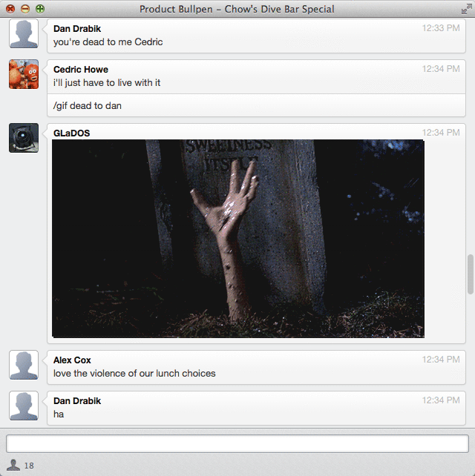Click the fullscreen arrows icon in the title bar

pos(466,9)
